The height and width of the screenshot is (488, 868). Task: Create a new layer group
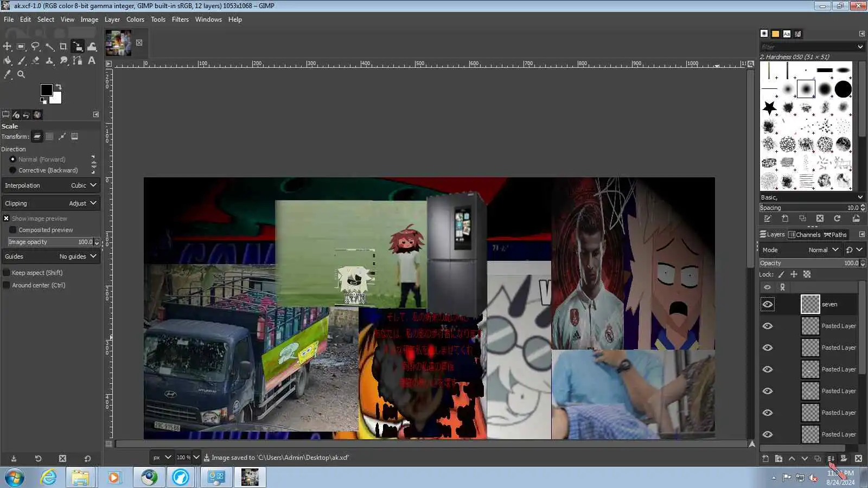pyautogui.click(x=778, y=459)
